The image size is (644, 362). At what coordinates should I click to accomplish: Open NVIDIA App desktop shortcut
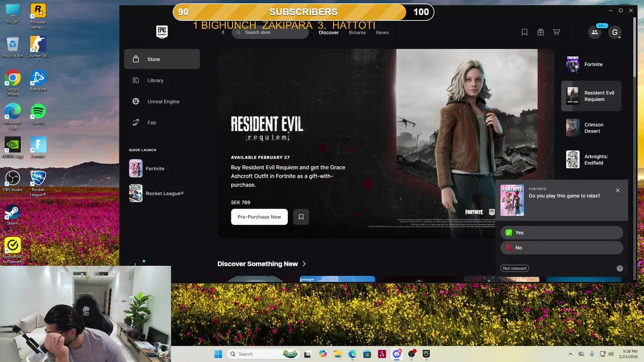(x=13, y=147)
